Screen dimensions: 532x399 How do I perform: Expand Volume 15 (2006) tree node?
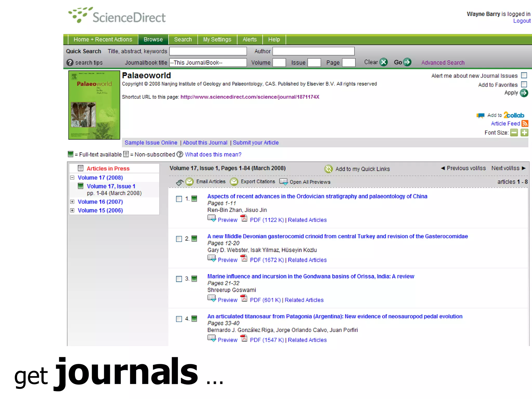72,210
